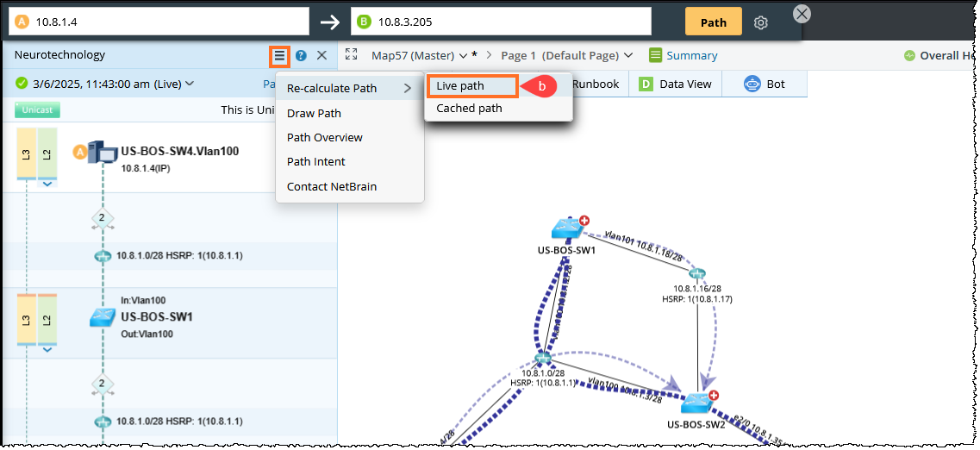Click the destination address field 10.8.3.205

pyautogui.click(x=502, y=22)
